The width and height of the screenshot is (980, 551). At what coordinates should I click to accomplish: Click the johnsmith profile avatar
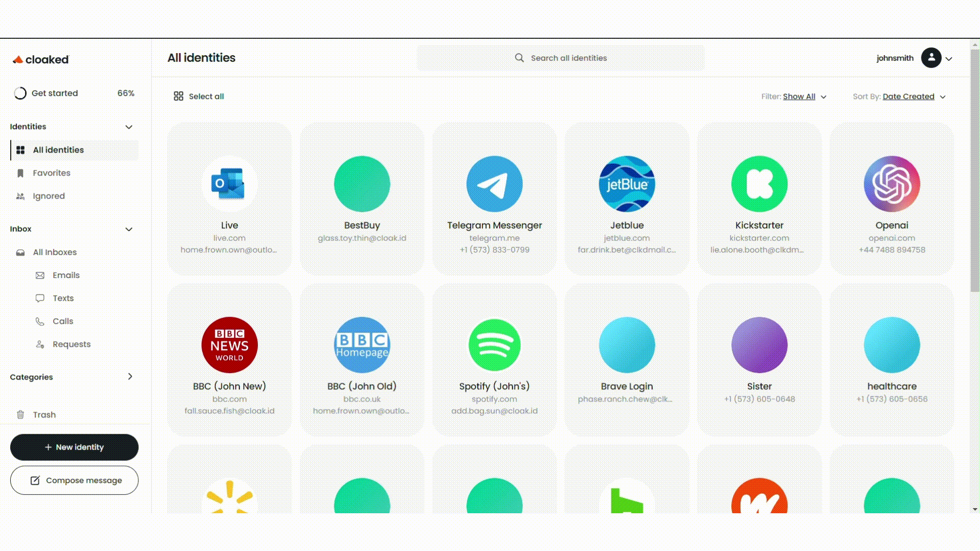click(x=931, y=58)
